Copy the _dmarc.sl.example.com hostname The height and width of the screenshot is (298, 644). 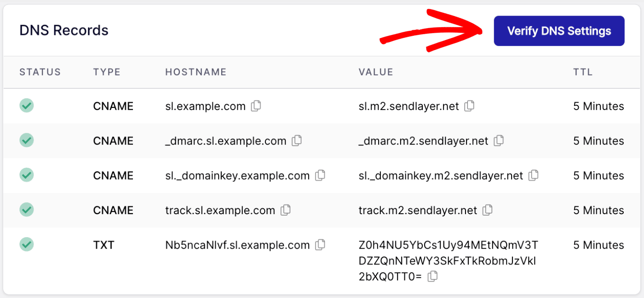click(x=297, y=140)
